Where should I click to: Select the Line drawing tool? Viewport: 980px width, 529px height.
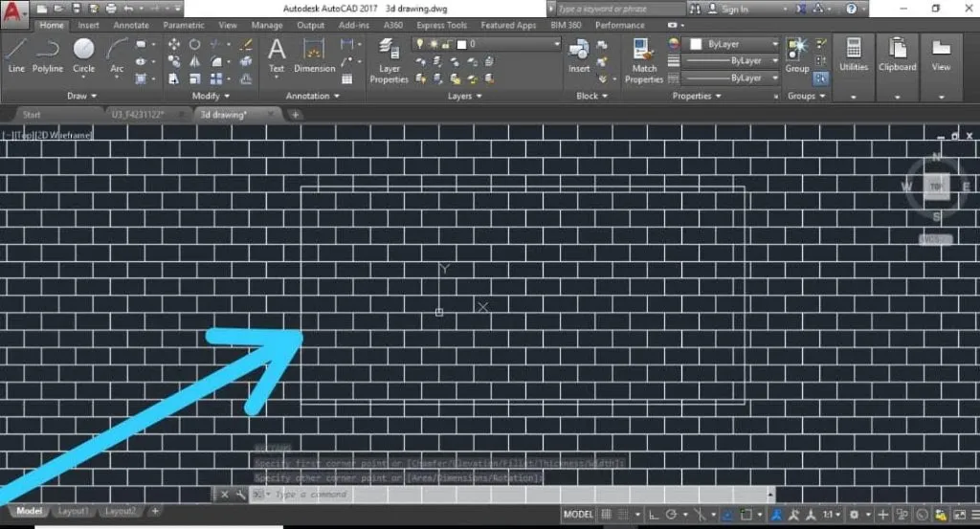tap(16, 55)
